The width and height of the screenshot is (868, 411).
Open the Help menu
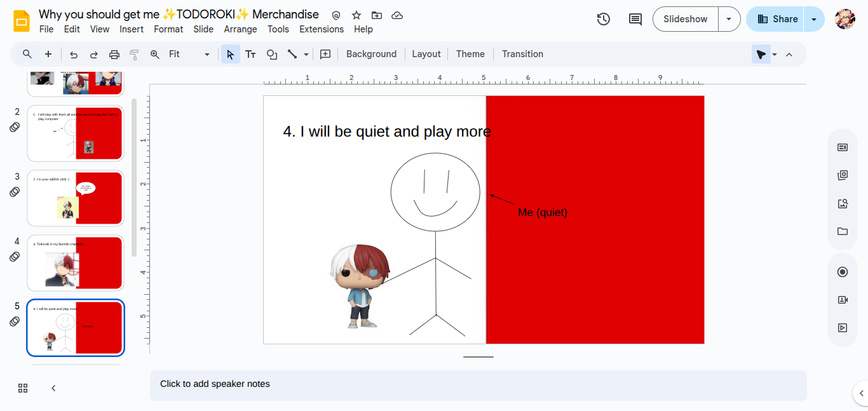coord(363,29)
